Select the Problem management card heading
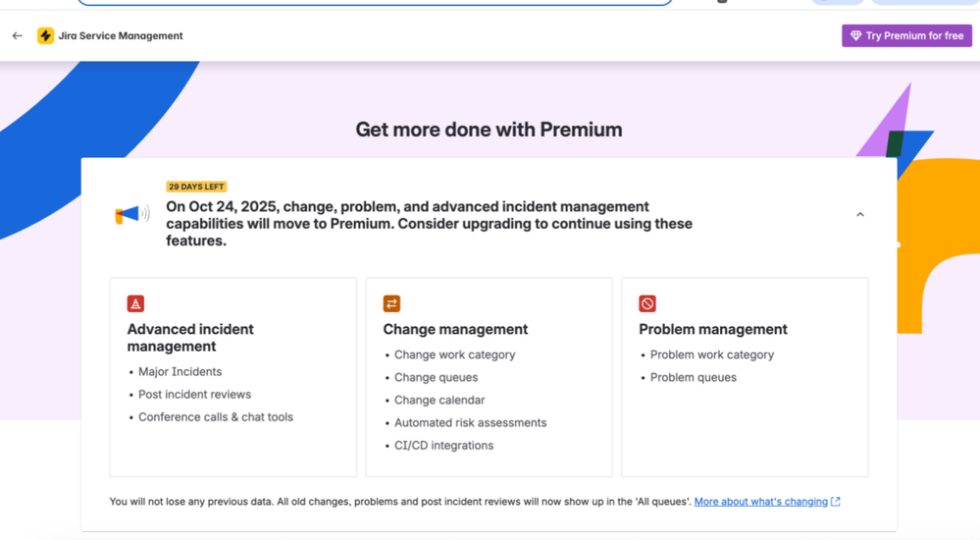The width and height of the screenshot is (980, 540). click(713, 330)
